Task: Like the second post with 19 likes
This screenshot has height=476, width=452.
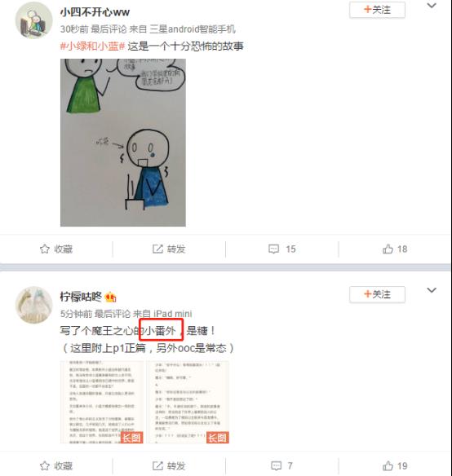Action: click(388, 465)
